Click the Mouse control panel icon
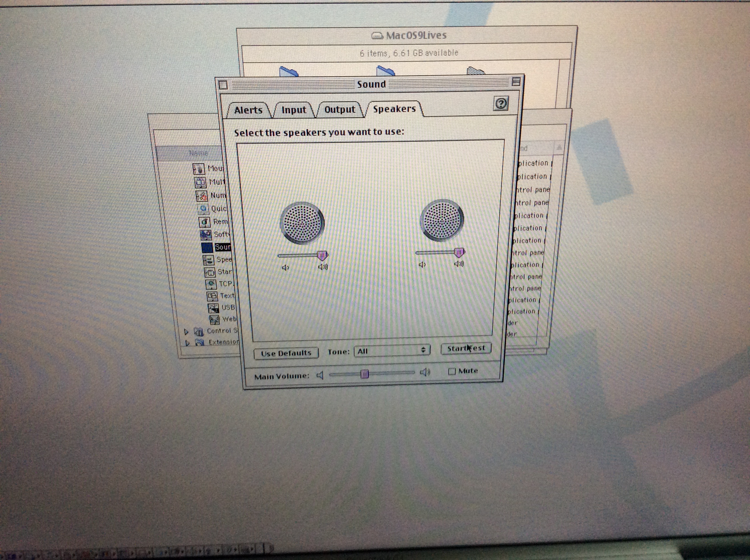 [x=199, y=168]
